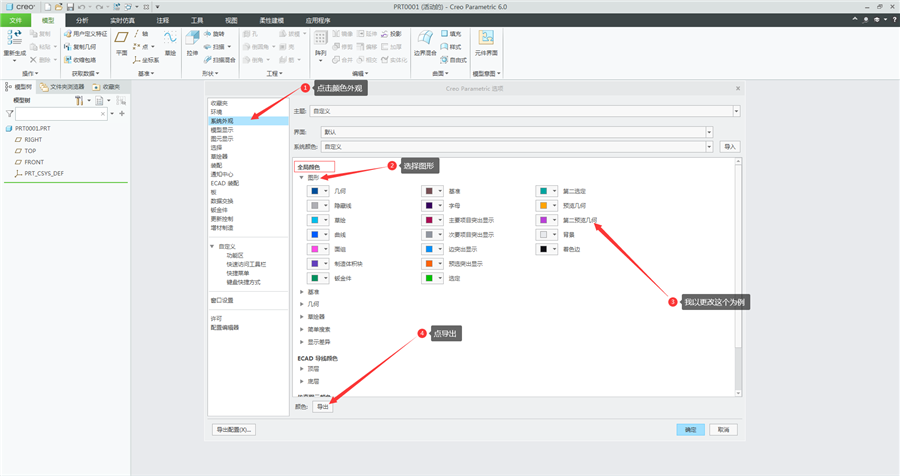The image size is (900, 476).
Task: Switch to the 分析 (Analysis) ribbon tab
Action: (82, 20)
